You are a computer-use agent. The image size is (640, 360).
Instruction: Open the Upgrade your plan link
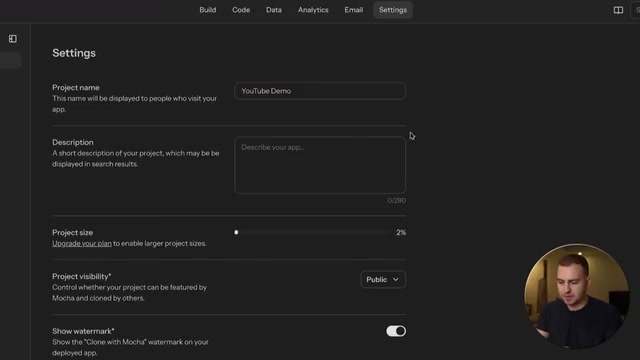tap(82, 243)
